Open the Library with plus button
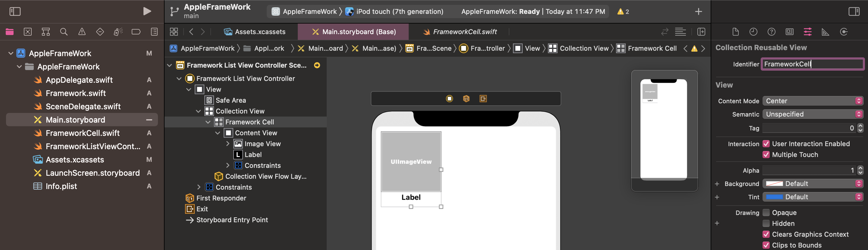 [699, 12]
